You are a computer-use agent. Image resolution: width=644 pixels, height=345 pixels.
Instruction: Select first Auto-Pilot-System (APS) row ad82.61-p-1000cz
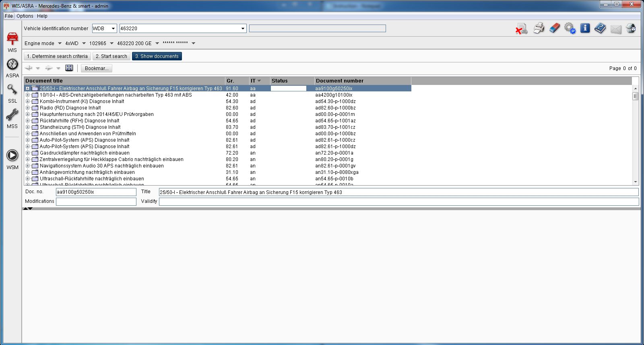[x=218, y=140]
